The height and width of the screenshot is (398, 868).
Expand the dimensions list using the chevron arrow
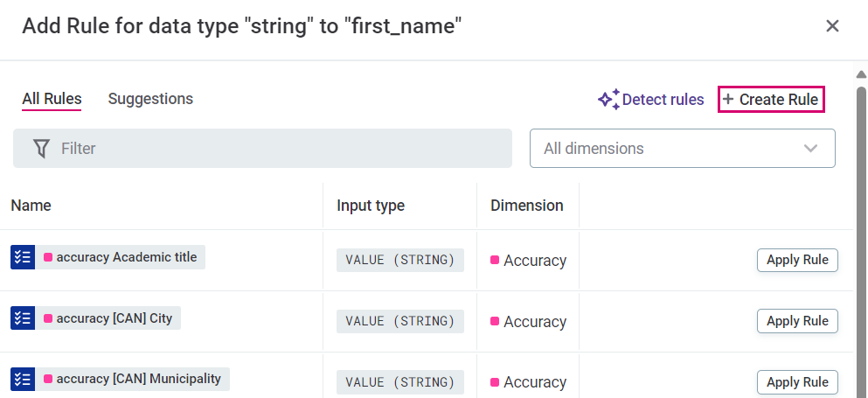[x=811, y=149]
